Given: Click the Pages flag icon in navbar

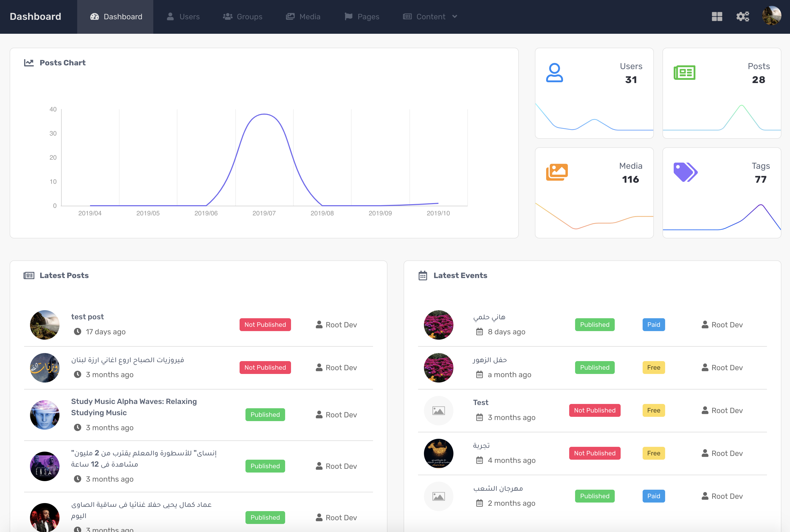Looking at the screenshot, I should (x=349, y=16).
